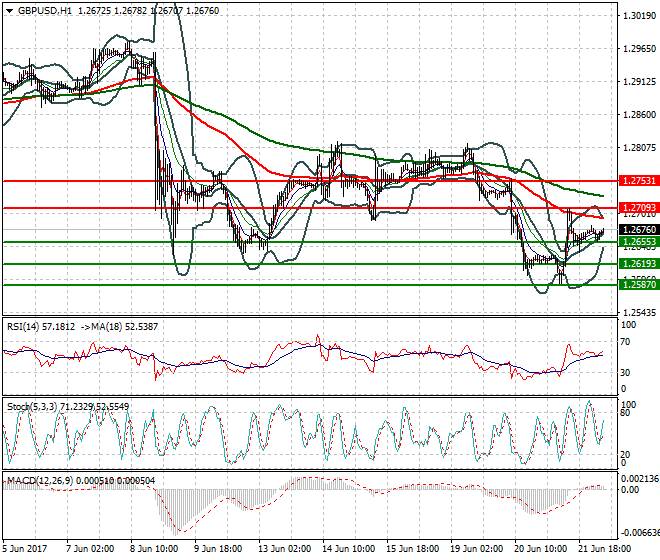Click the RSI(14) indicator label
Image resolution: width=660 pixels, height=560 pixels.
(26, 326)
